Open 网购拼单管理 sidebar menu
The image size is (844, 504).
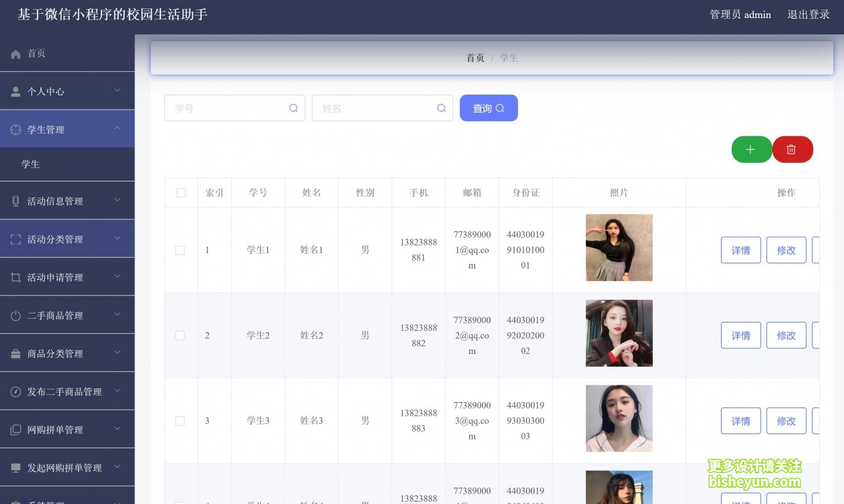coord(67,429)
